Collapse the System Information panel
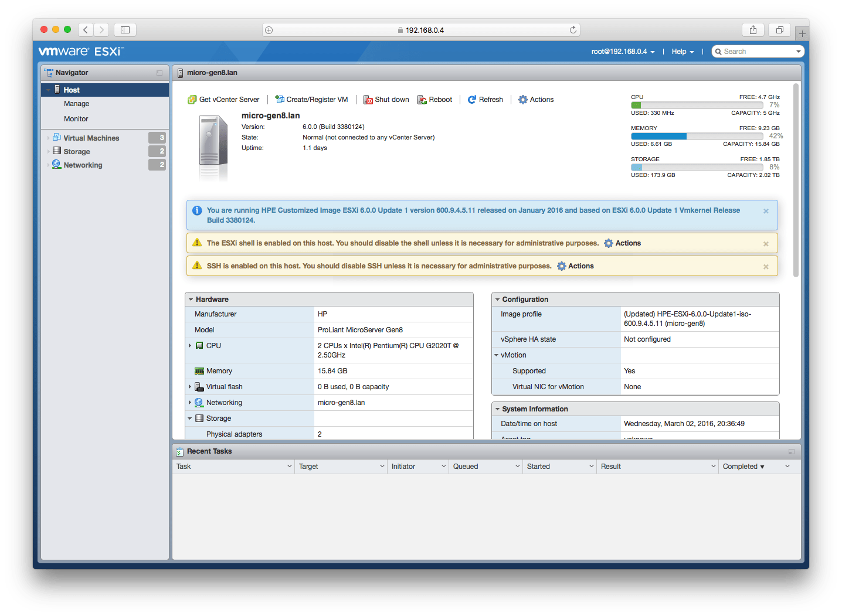Image resolution: width=842 pixels, height=616 pixels. [497, 409]
